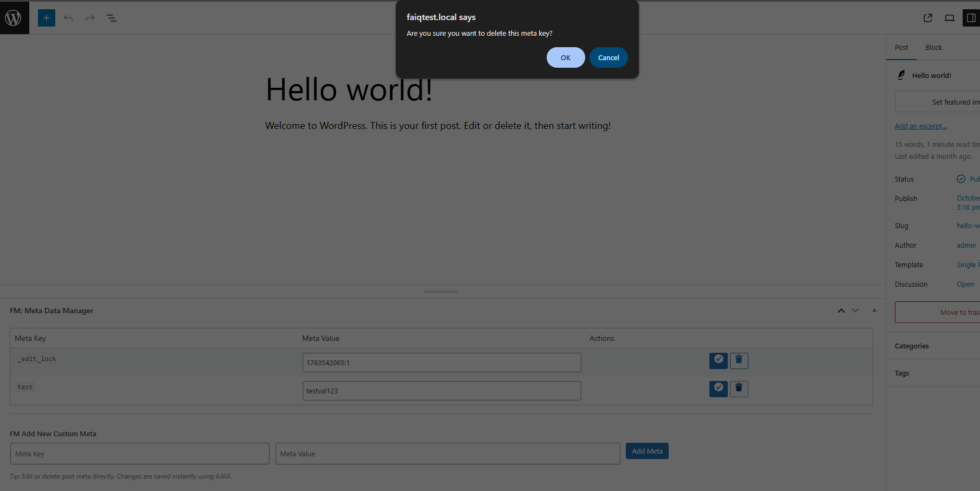
Task: Select the Post tab
Action: pyautogui.click(x=901, y=47)
